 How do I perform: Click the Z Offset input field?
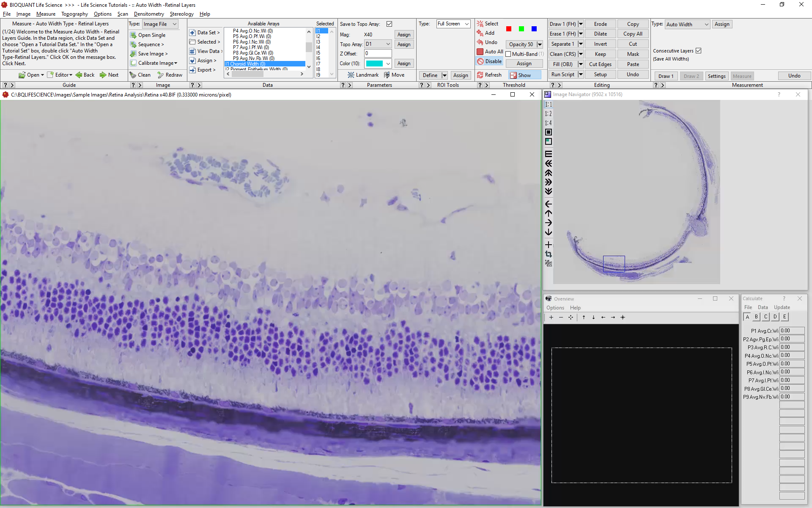[x=378, y=54]
